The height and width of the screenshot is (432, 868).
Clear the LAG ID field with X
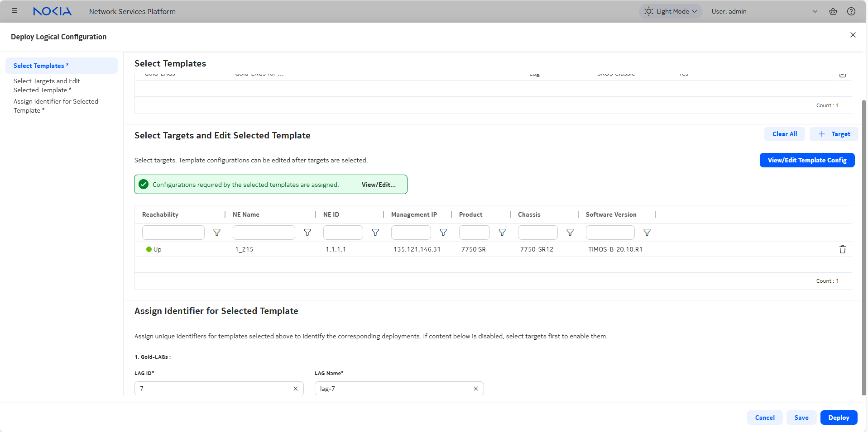click(x=296, y=389)
